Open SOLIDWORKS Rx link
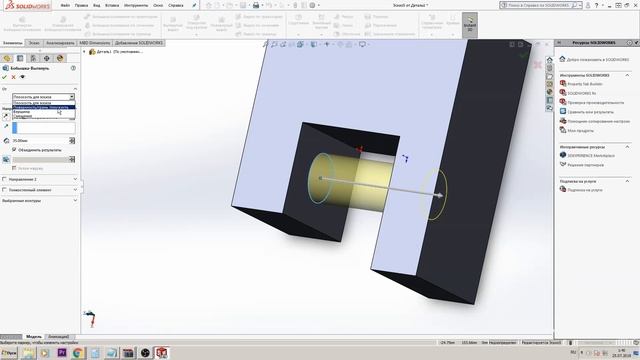 click(582, 93)
